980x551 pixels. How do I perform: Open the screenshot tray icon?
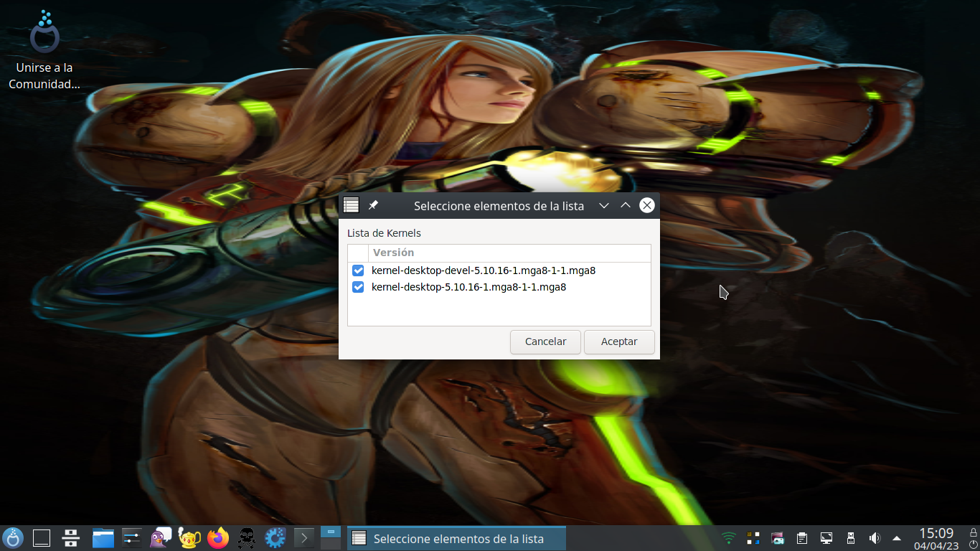pos(778,538)
